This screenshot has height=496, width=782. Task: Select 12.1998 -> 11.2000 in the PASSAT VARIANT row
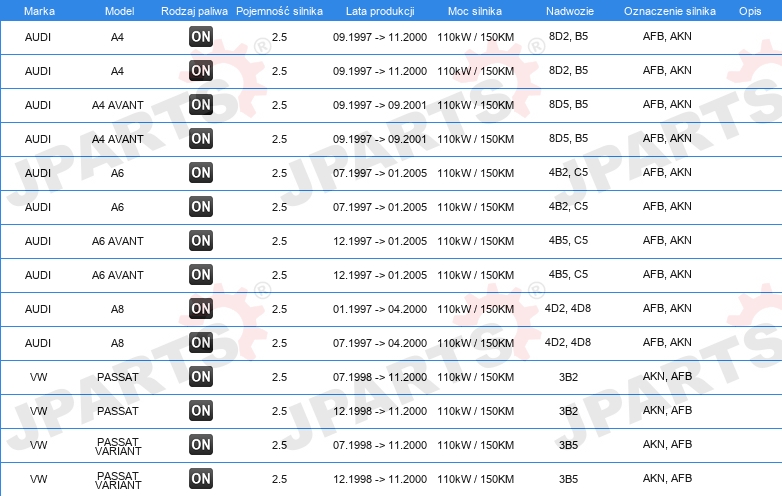pos(380,479)
